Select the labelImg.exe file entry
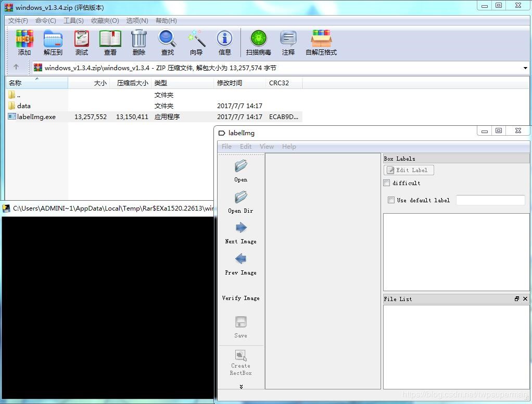532x404 pixels. click(36, 117)
